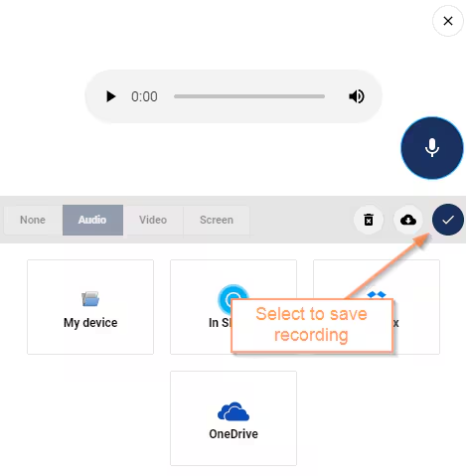Choose the Screen recording tab
466x476 pixels.
[x=217, y=220]
